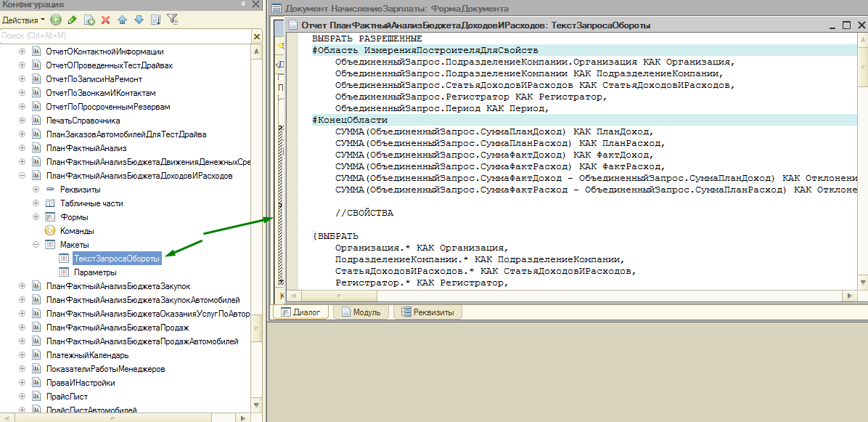Click the green pencil Edit icon

pyautogui.click(x=73, y=20)
